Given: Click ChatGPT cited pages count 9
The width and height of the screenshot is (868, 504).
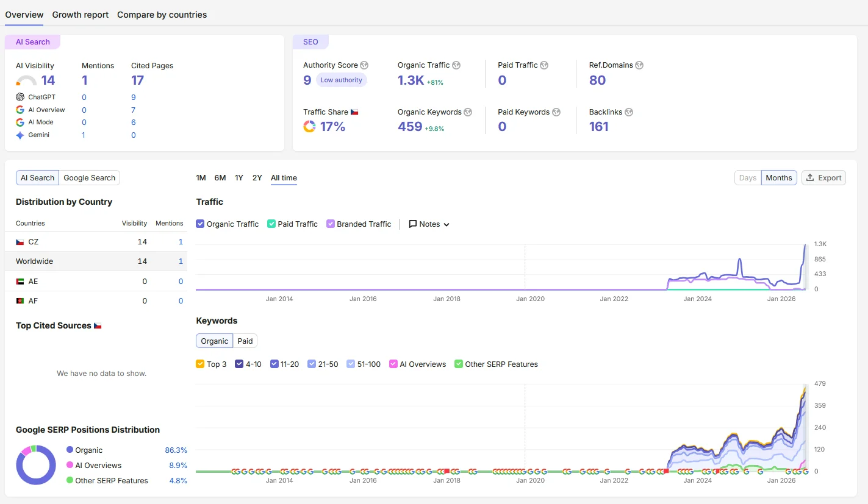Looking at the screenshot, I should click(x=134, y=98).
